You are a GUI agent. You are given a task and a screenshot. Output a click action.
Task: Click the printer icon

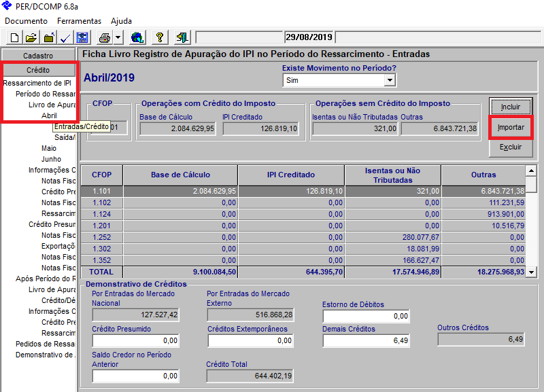105,37
